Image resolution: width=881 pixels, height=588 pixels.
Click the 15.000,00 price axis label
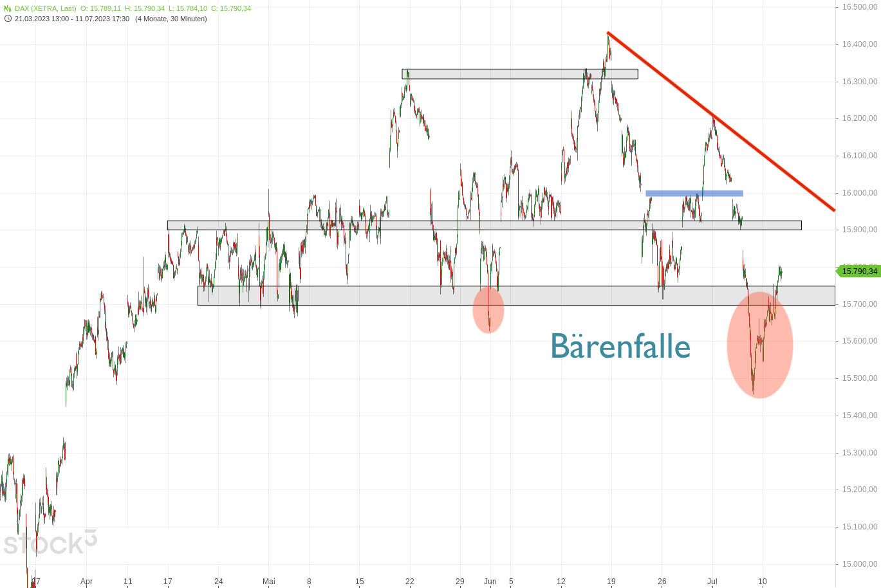point(859,564)
